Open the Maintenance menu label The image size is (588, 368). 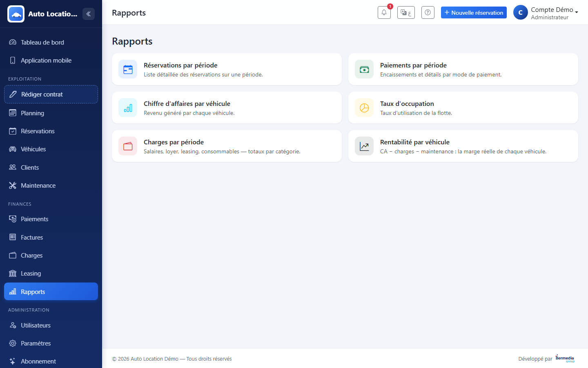click(38, 185)
